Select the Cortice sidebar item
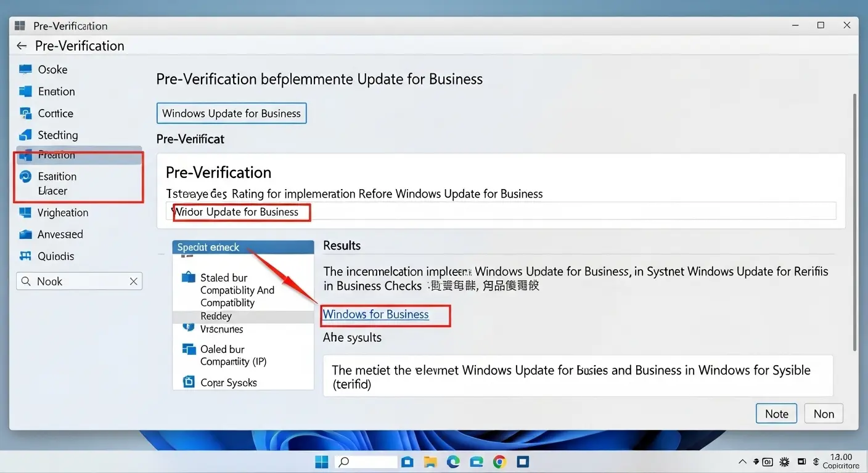This screenshot has width=868, height=473. 55,113
